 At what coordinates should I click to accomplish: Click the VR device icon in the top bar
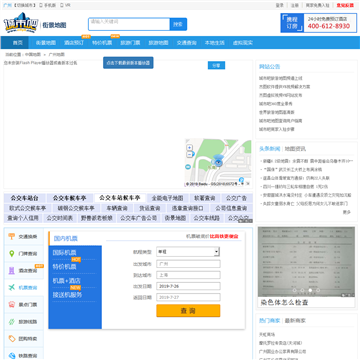click(x=62, y=5)
